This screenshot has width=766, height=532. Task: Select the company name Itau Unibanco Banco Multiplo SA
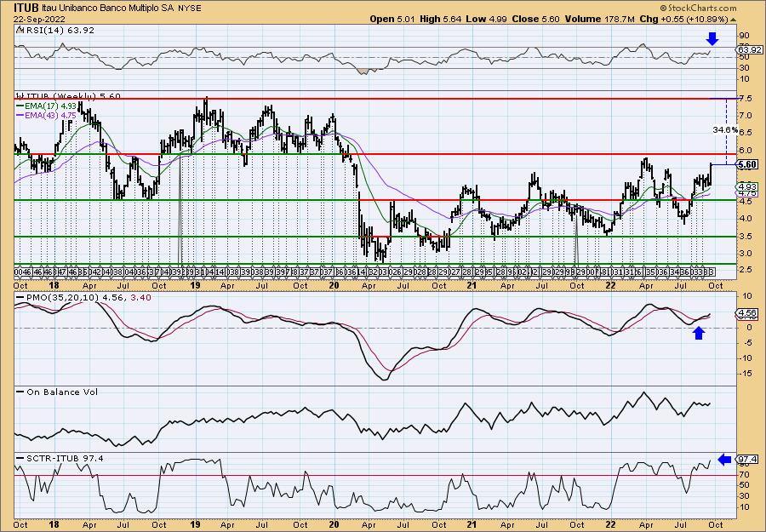[x=107, y=9]
